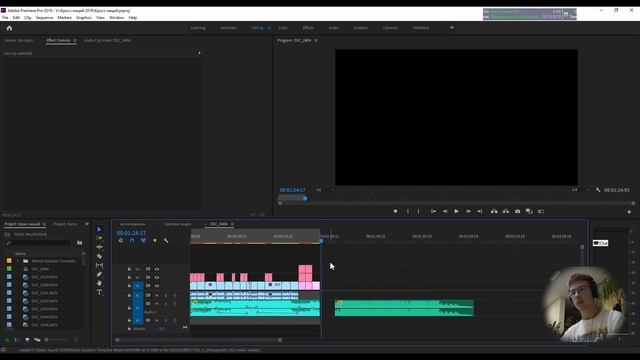The width and height of the screenshot is (640, 360).
Task: Open the Window menu
Action: pyautogui.click(x=116, y=18)
